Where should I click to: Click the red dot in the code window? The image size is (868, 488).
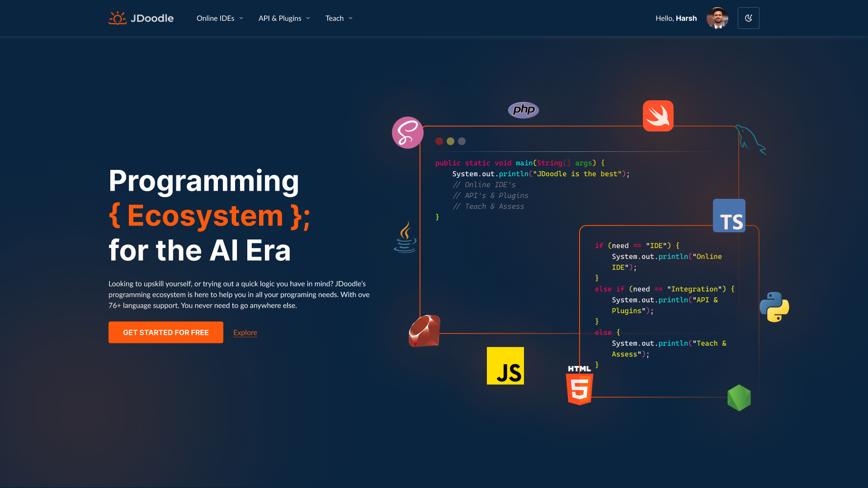(439, 141)
